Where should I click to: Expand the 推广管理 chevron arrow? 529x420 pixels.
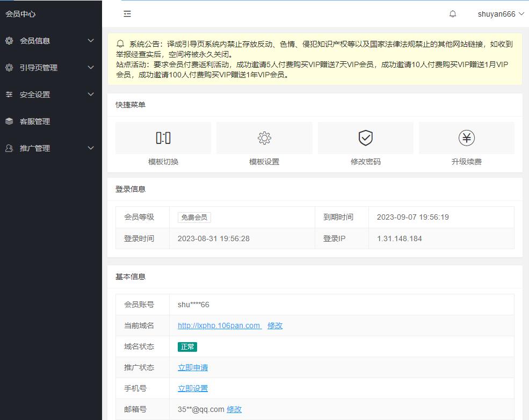pos(91,148)
